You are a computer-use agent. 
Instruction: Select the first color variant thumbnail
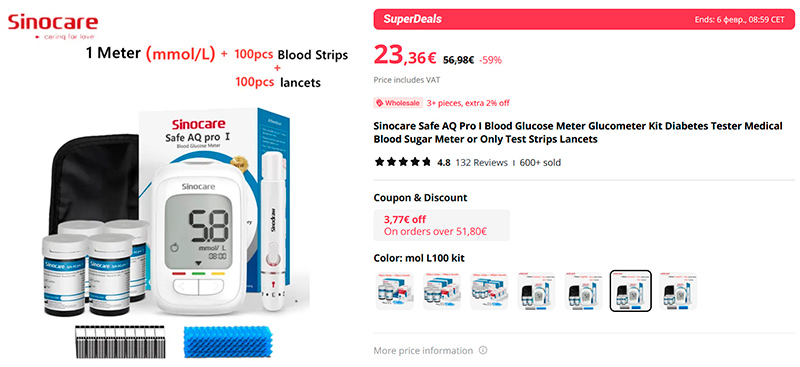click(394, 290)
